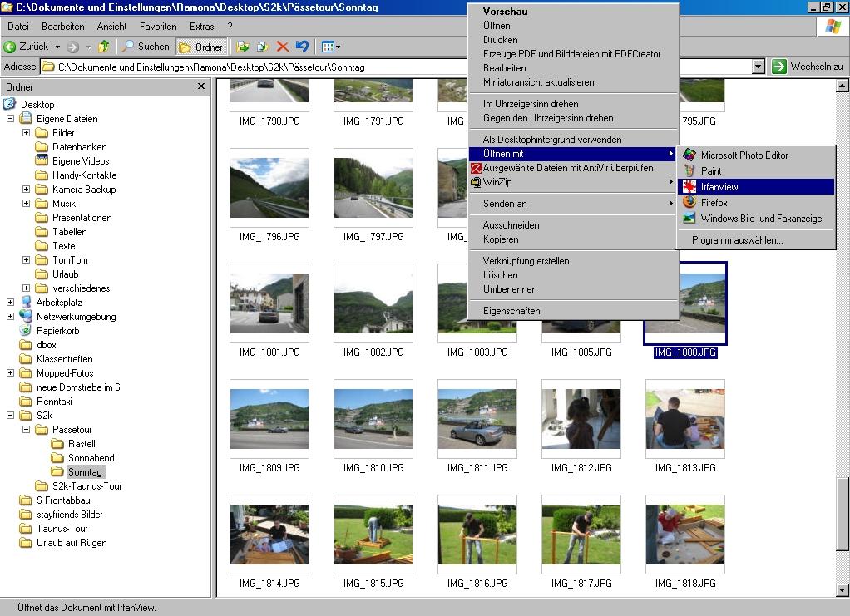Select the IMG_1811.JPG thumbnail
This screenshot has height=616, width=850.
(x=477, y=420)
